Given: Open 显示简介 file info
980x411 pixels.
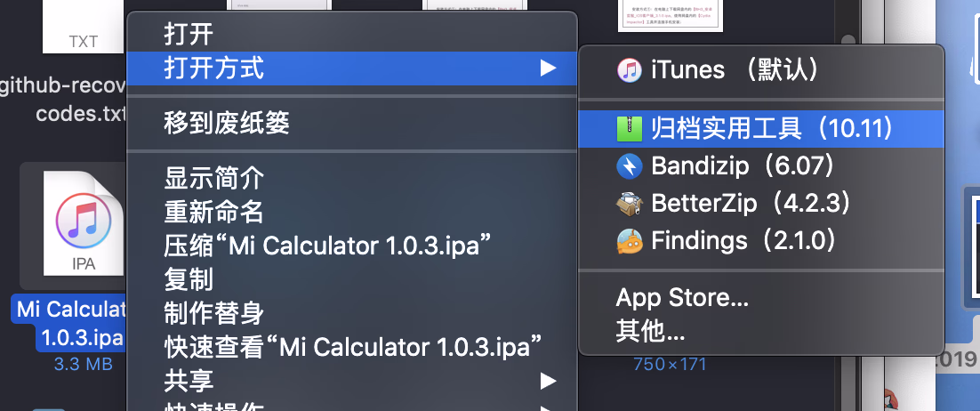Looking at the screenshot, I should click(213, 179).
